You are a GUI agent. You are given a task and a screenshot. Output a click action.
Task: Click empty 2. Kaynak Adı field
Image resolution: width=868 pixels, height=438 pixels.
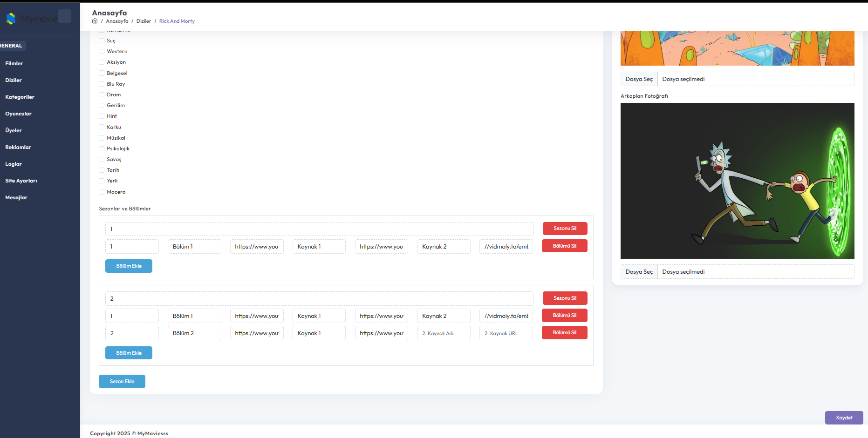444,333
